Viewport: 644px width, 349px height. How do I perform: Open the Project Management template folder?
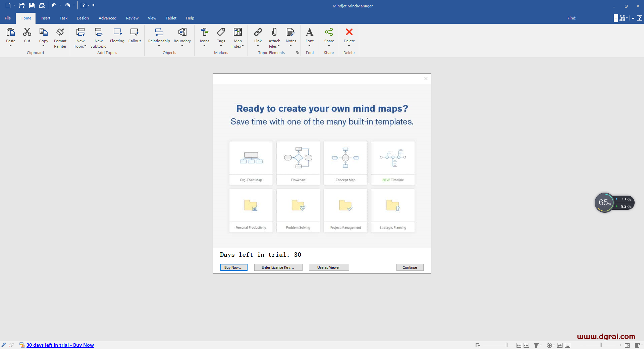tap(345, 211)
